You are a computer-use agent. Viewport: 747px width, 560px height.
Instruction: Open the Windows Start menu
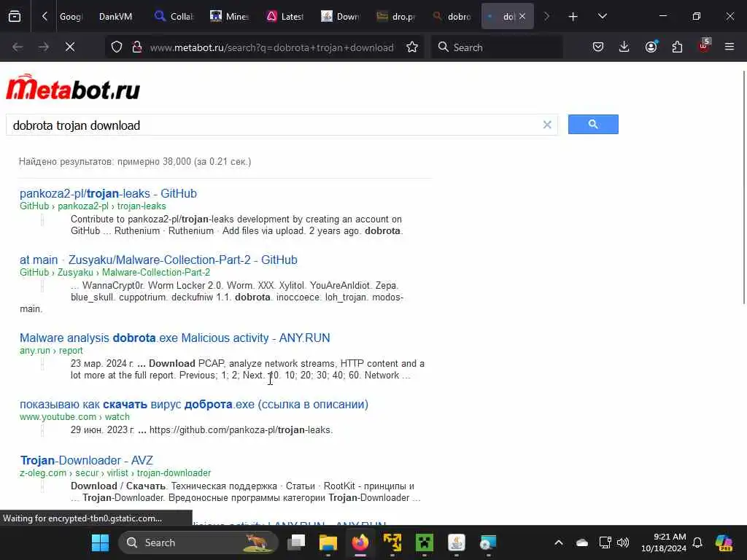pyautogui.click(x=100, y=542)
